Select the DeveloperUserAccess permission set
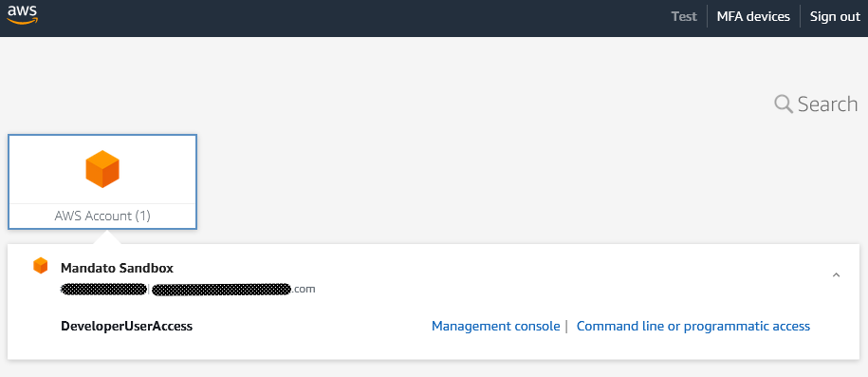This screenshot has width=868, height=377. [127, 326]
